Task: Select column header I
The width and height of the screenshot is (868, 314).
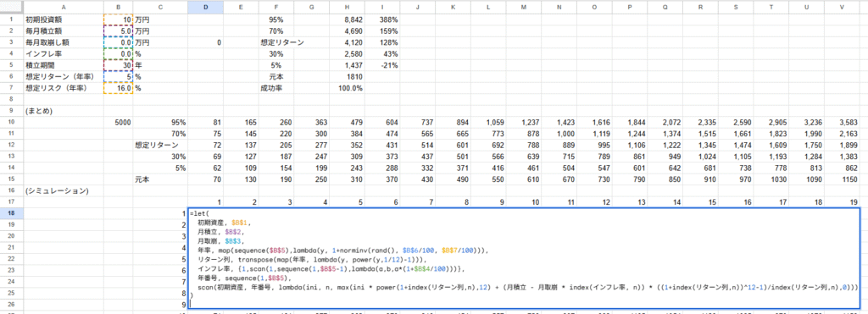Action: pos(382,6)
